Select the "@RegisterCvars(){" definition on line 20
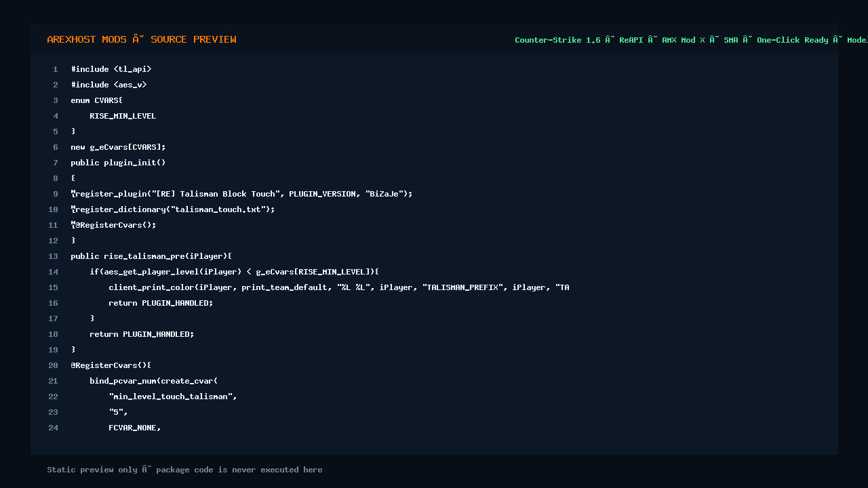The height and width of the screenshot is (488, 868). tap(111, 365)
